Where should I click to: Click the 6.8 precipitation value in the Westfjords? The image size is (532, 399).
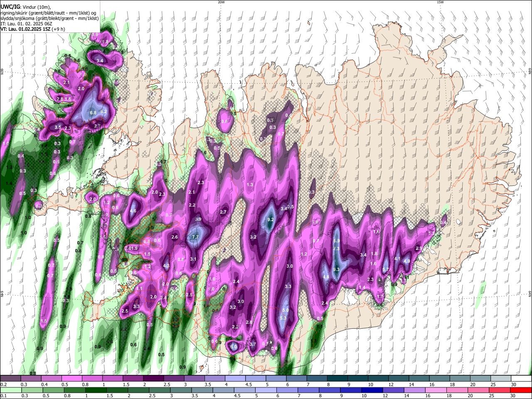[x=93, y=113]
